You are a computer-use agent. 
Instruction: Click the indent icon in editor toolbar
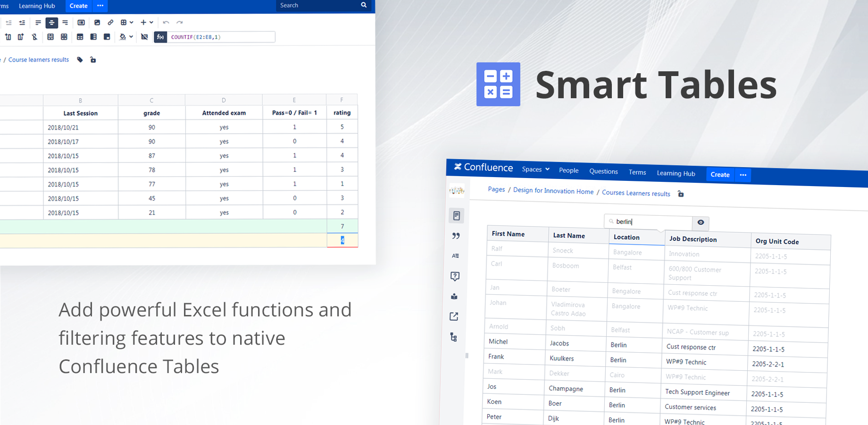[x=22, y=23]
